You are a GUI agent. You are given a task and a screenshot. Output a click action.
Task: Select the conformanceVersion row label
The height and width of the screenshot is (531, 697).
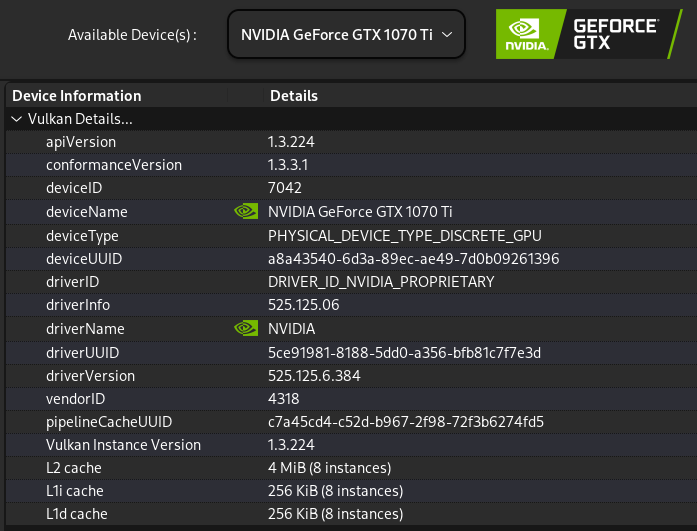pyautogui.click(x=114, y=165)
